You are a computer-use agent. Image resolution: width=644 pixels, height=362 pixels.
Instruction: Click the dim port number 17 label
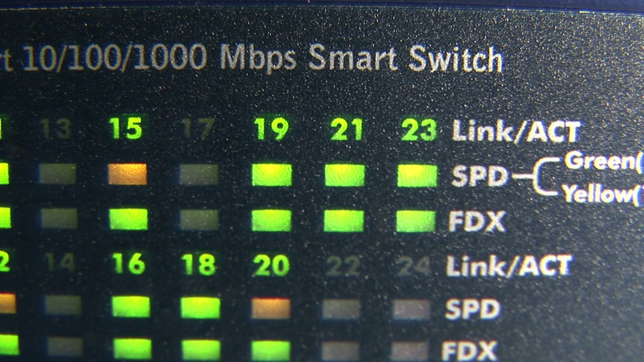click(198, 128)
